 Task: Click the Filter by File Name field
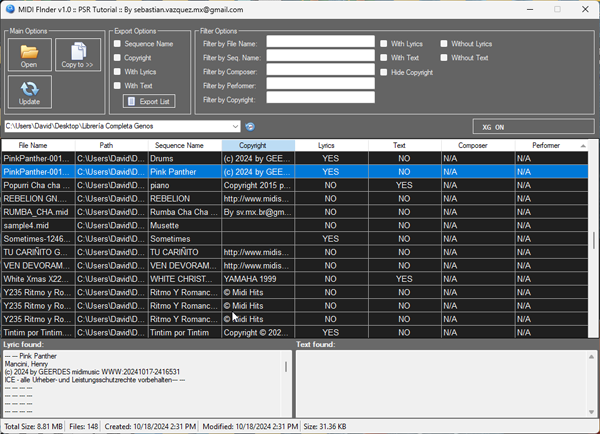pos(321,41)
